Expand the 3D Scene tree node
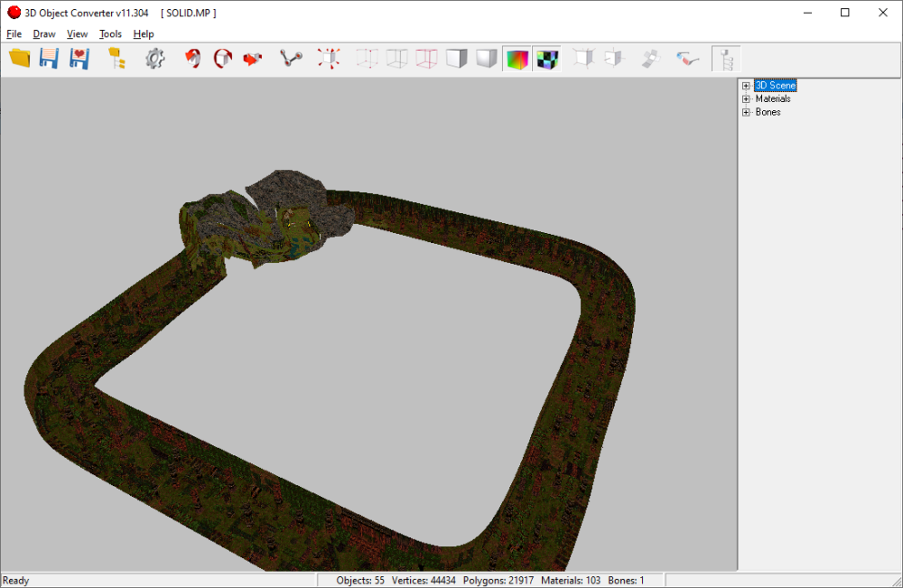Image resolution: width=903 pixels, height=588 pixels. 745,85
